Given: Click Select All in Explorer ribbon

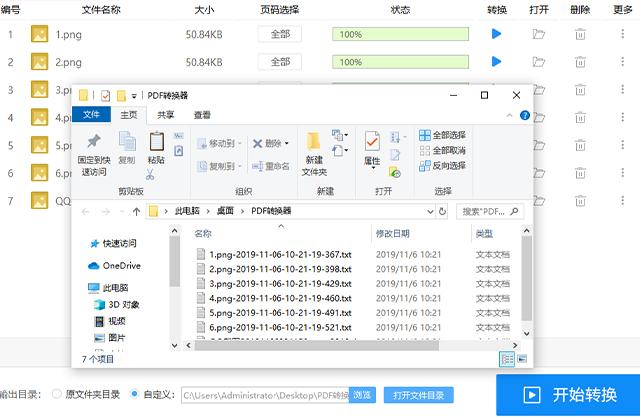Looking at the screenshot, I should [x=442, y=135].
